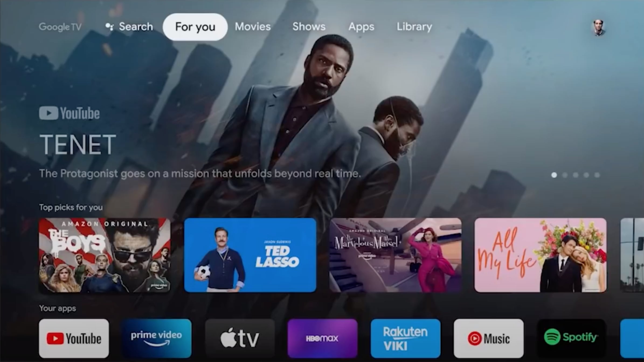Viewport: 644px width, 362px height.
Task: Open Rakuten Viki app
Action: point(405,338)
